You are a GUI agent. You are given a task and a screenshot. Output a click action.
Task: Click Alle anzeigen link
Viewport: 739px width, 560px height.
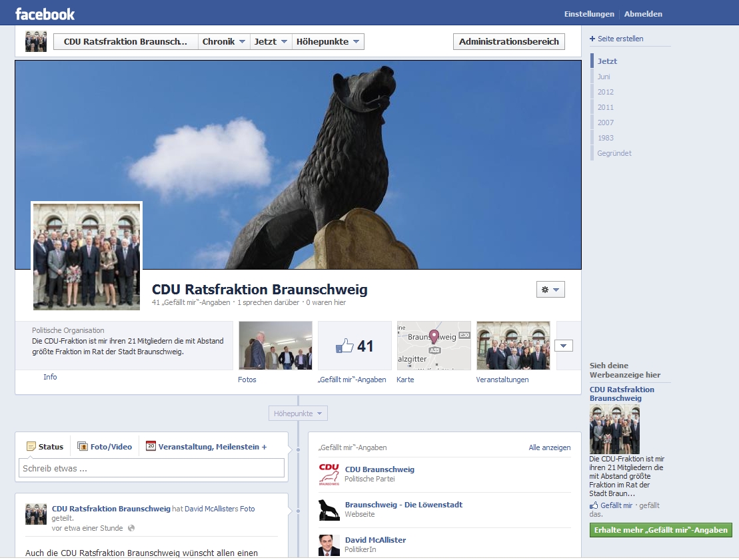550,447
